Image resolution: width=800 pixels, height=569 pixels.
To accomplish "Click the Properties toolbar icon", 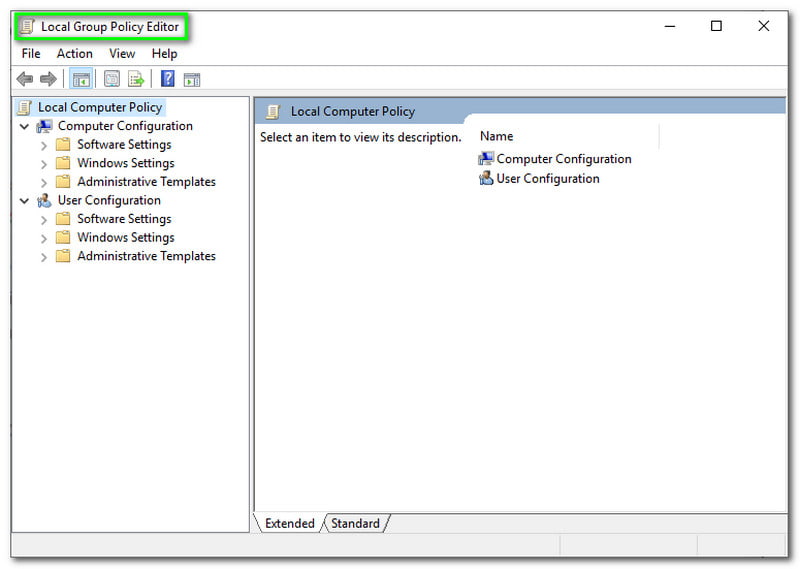I will 112,79.
